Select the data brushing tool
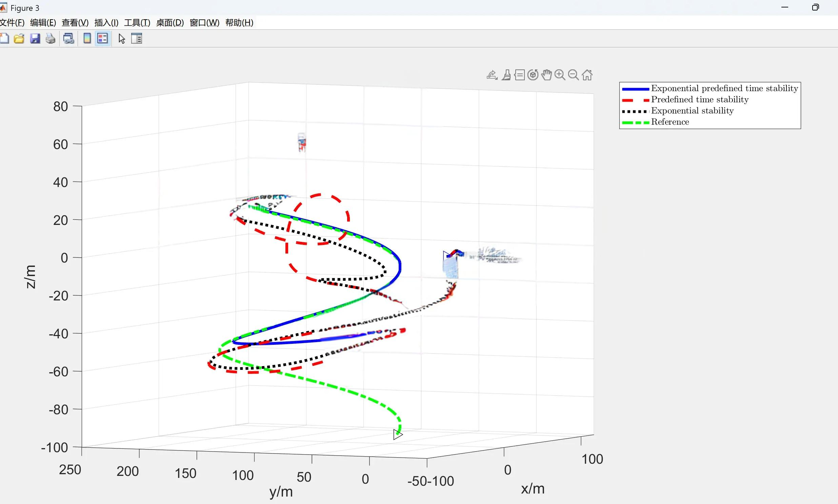The width and height of the screenshot is (838, 504). click(x=506, y=75)
